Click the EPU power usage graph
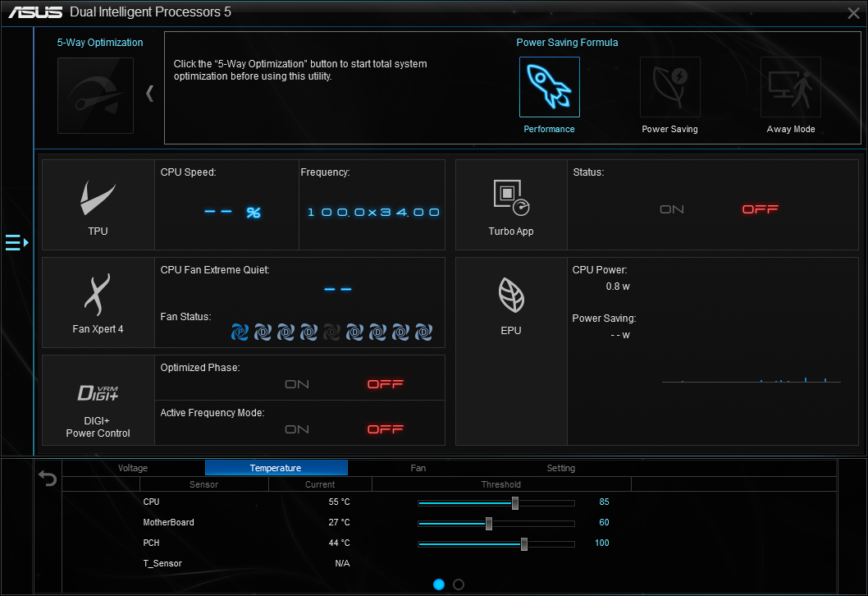 752,379
